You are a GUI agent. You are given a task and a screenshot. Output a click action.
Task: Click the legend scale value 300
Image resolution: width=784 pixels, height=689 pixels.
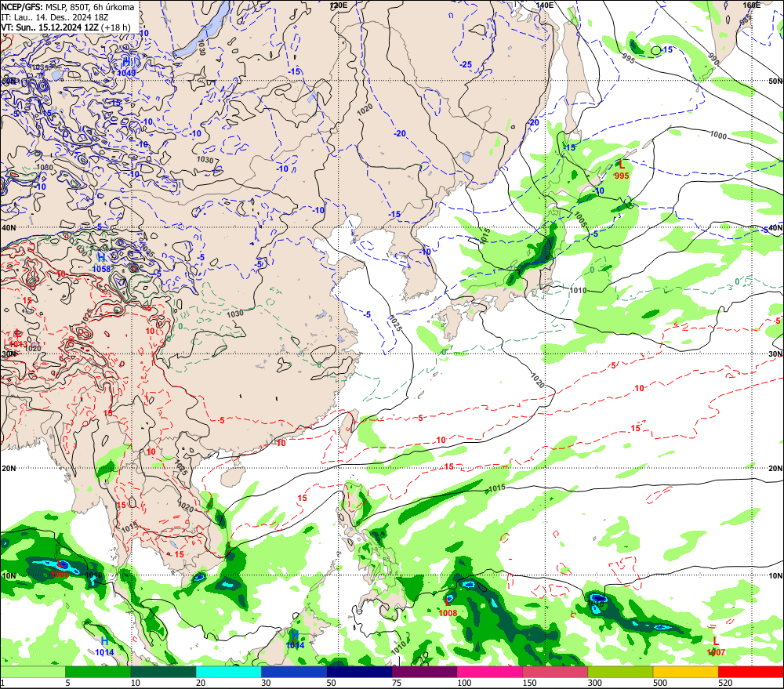click(594, 683)
